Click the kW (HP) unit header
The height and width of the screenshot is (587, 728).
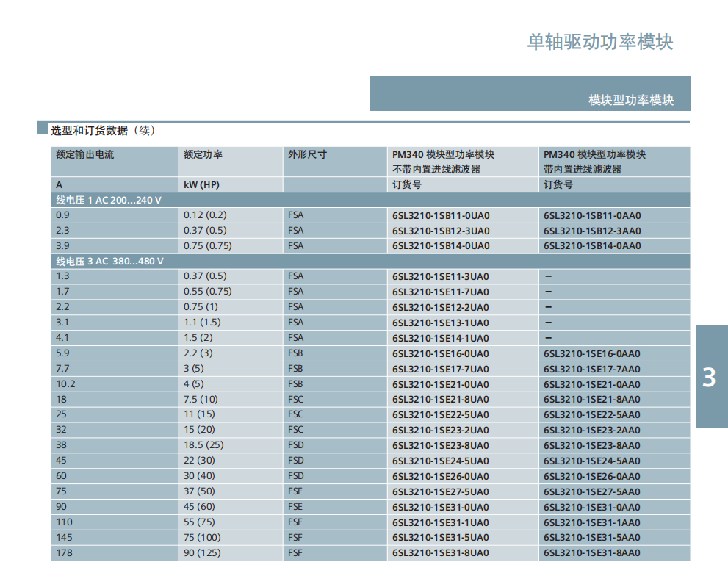point(201,185)
